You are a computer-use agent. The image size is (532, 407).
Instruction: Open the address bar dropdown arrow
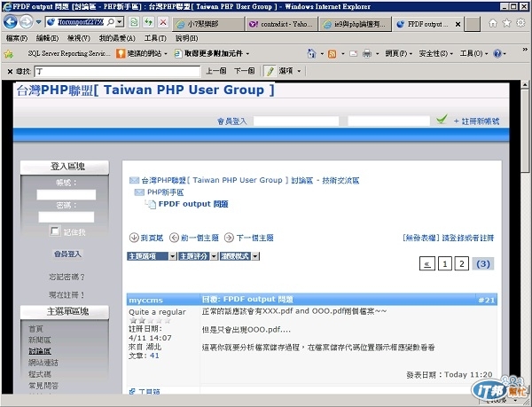pyautogui.click(x=120, y=22)
